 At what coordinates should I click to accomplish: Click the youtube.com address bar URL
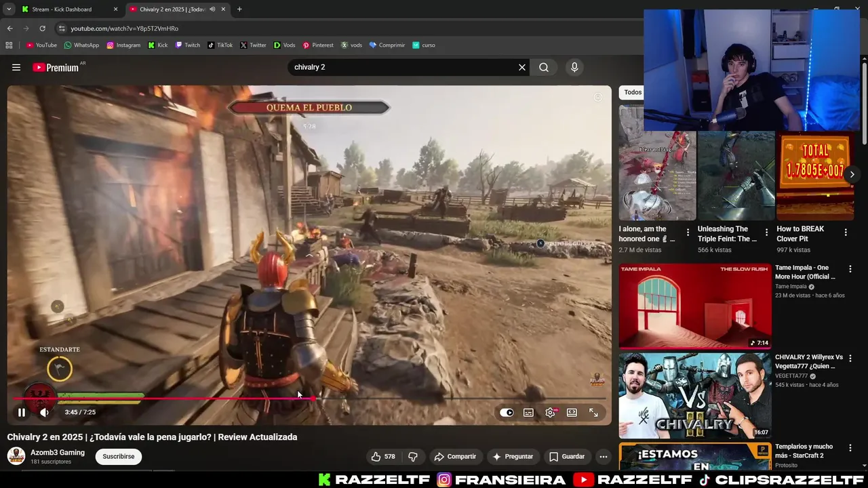(x=125, y=28)
